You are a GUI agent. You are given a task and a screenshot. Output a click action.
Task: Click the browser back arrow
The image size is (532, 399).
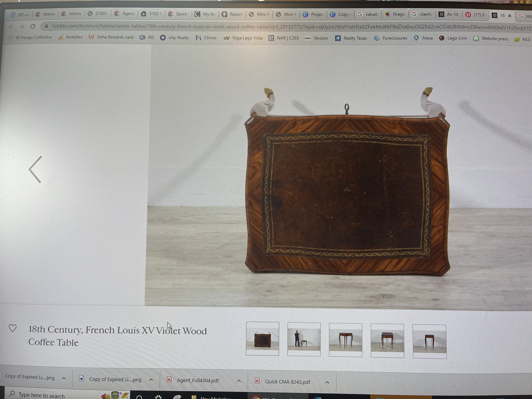point(11,27)
